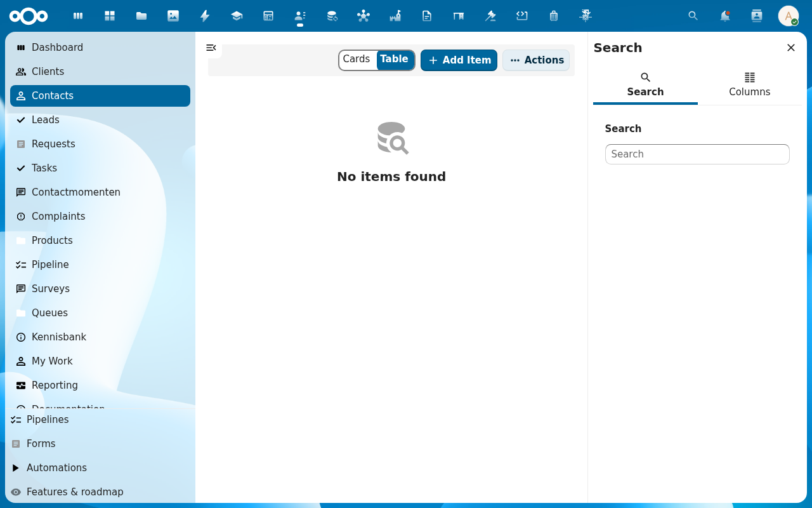This screenshot has height=508, width=812.
Task: Open Leads in navigation
Action: tap(100, 120)
